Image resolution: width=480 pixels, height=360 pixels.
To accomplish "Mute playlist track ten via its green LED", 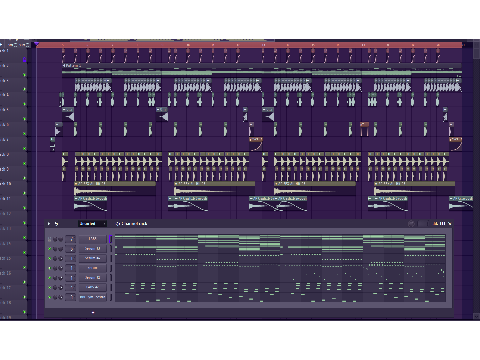I will [x=24, y=193].
